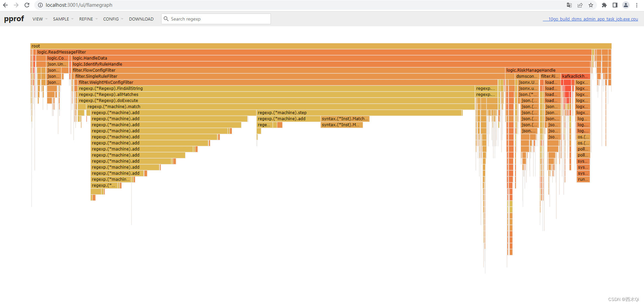This screenshot has width=644, height=305.
Task: Click the search magnifier icon in the regexp box
Action: (x=166, y=19)
